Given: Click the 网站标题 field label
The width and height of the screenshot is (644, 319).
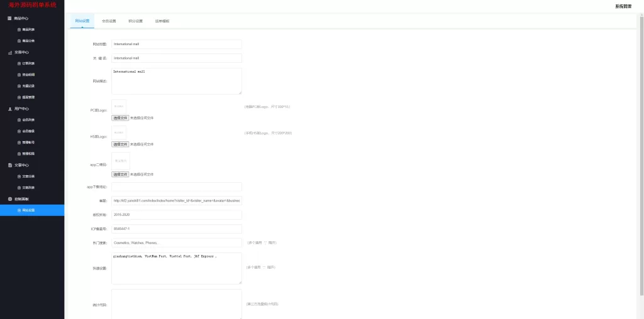Looking at the screenshot, I should point(99,45).
